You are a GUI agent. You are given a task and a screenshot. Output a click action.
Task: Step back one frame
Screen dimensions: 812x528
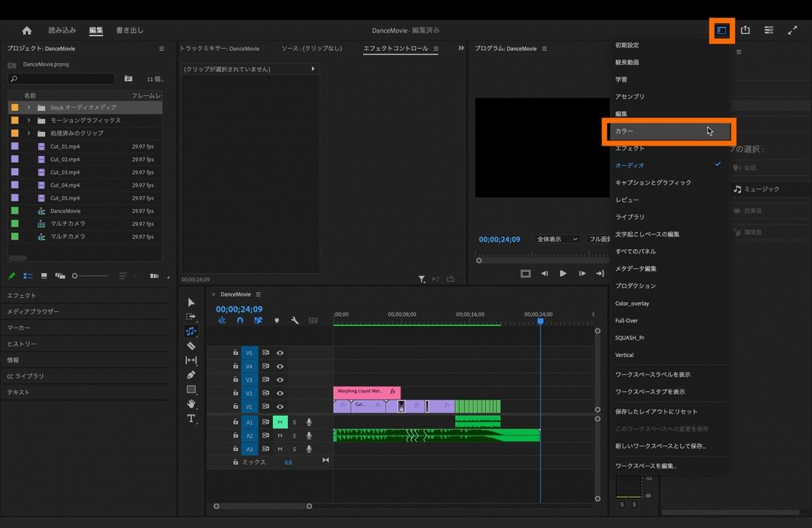[x=544, y=274]
